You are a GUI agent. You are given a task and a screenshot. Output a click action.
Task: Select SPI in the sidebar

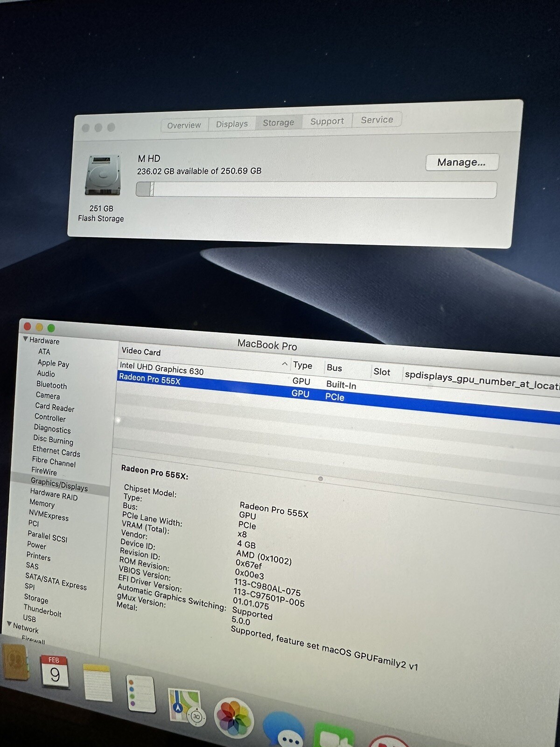tap(29, 586)
